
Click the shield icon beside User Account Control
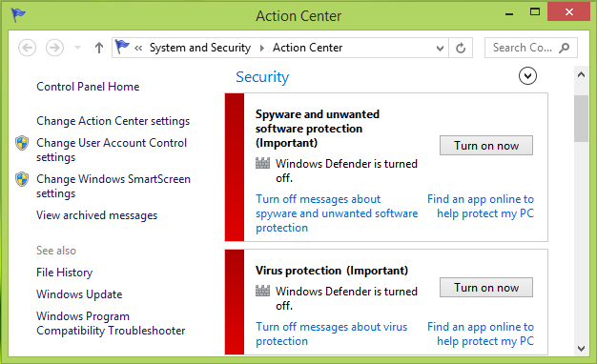pyautogui.click(x=22, y=143)
